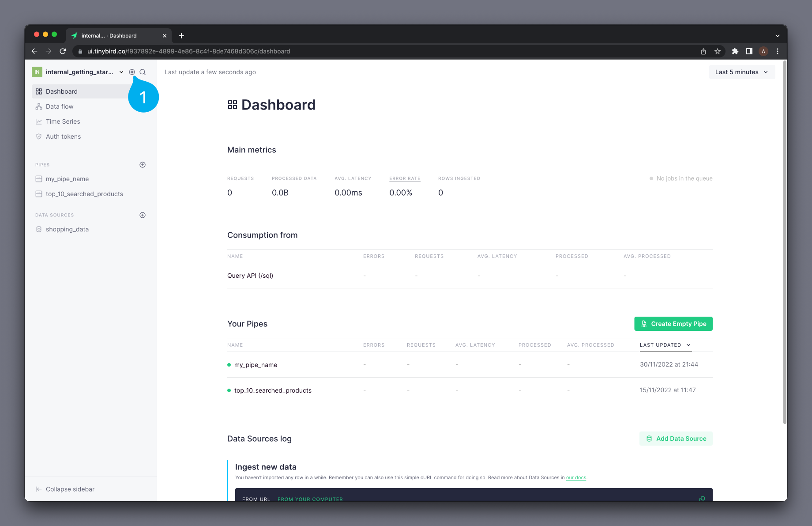Click the 30/11/2022 at 21:44 timestamp

click(x=669, y=364)
